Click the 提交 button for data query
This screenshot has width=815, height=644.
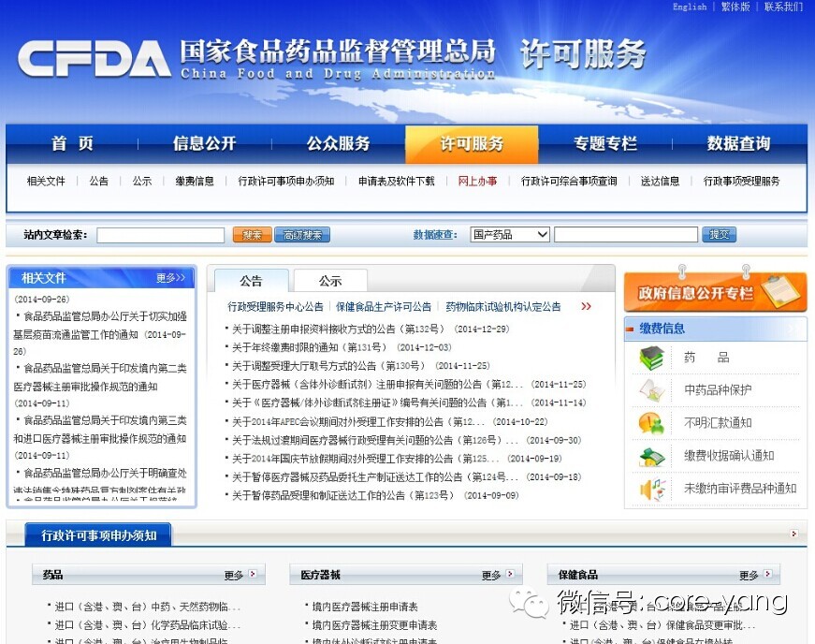click(x=719, y=234)
